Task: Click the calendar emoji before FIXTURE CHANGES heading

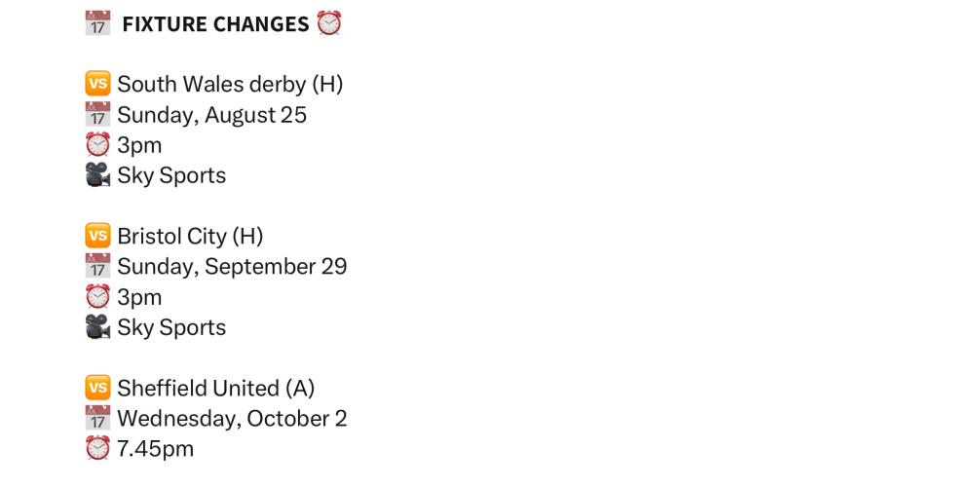Action: [x=97, y=23]
